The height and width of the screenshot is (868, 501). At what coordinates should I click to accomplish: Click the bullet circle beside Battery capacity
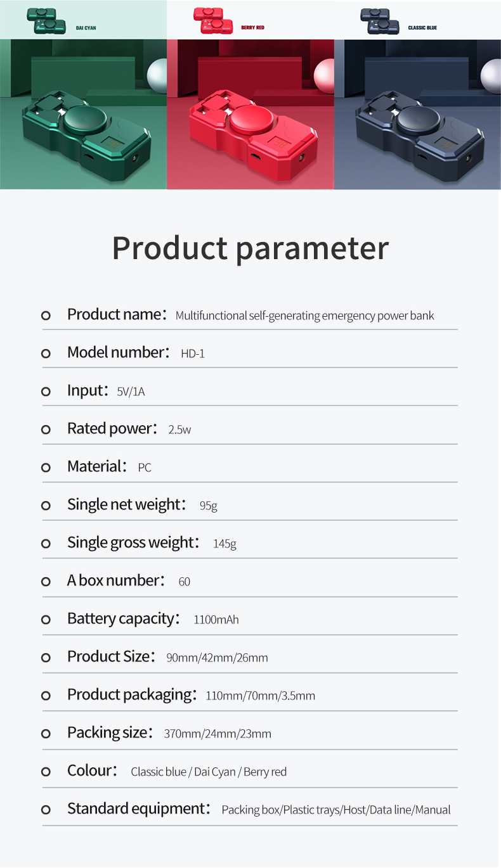[46, 620]
